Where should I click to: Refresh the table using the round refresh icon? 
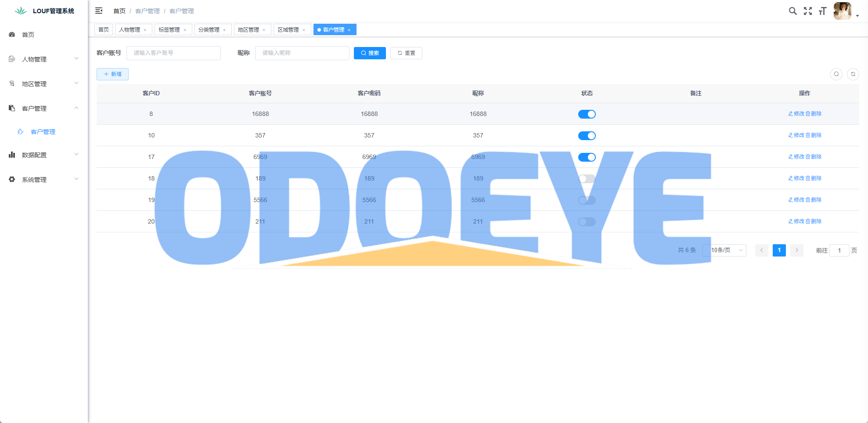853,74
